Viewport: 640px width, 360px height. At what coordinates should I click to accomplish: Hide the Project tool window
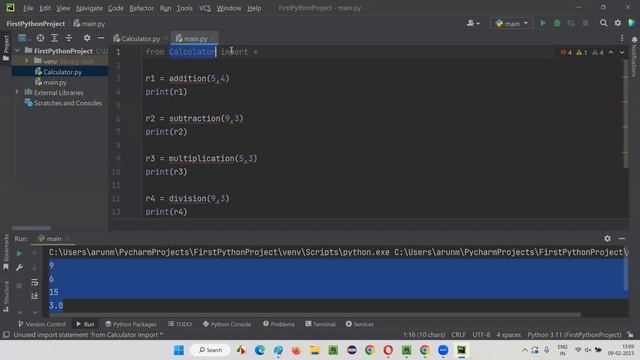pos(101,38)
